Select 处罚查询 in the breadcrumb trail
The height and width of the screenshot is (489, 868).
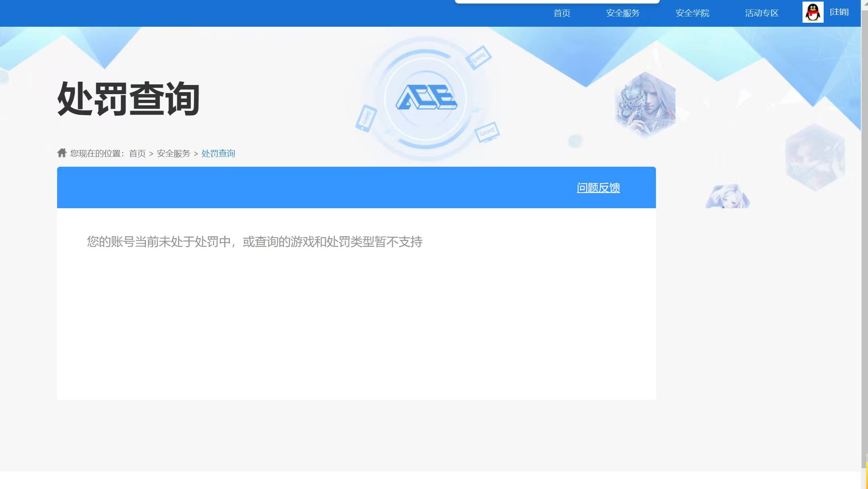coord(218,153)
